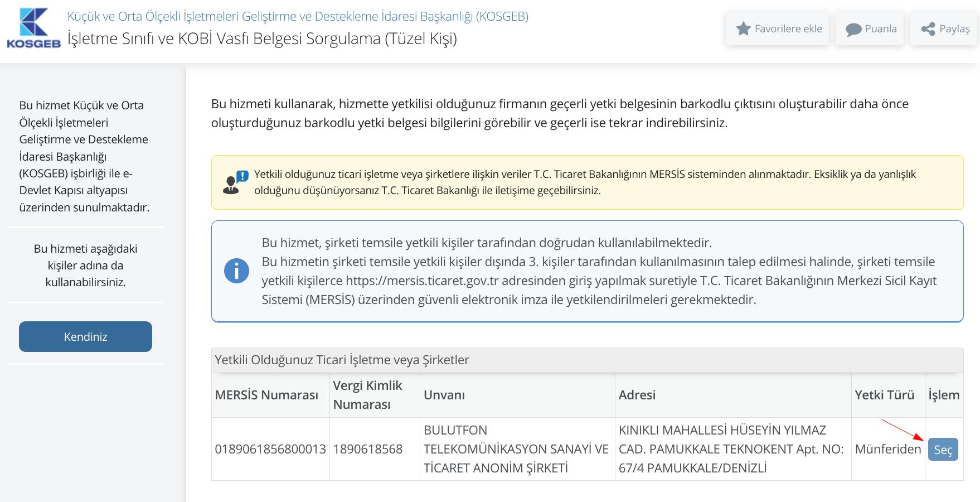This screenshot has width=980, height=502.
Task: Click the speech bubble icon in Puanla
Action: tap(853, 30)
